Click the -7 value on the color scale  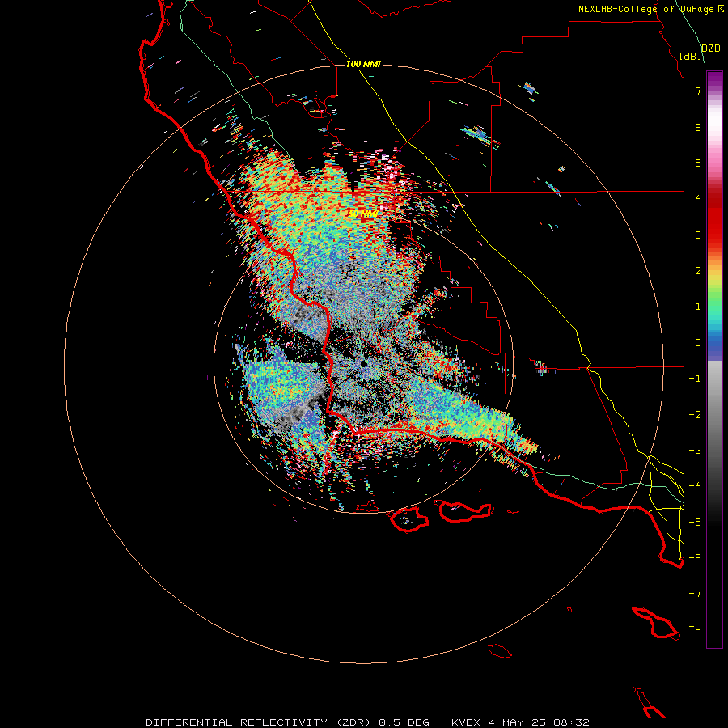[695, 594]
